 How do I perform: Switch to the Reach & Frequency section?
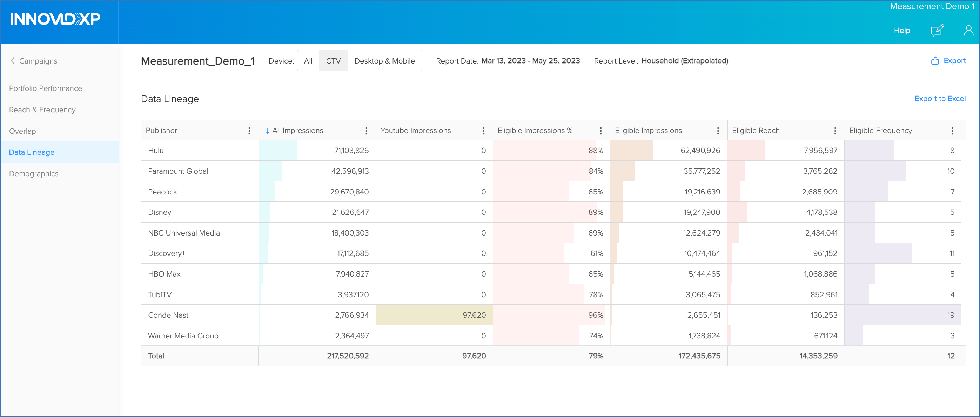point(42,110)
